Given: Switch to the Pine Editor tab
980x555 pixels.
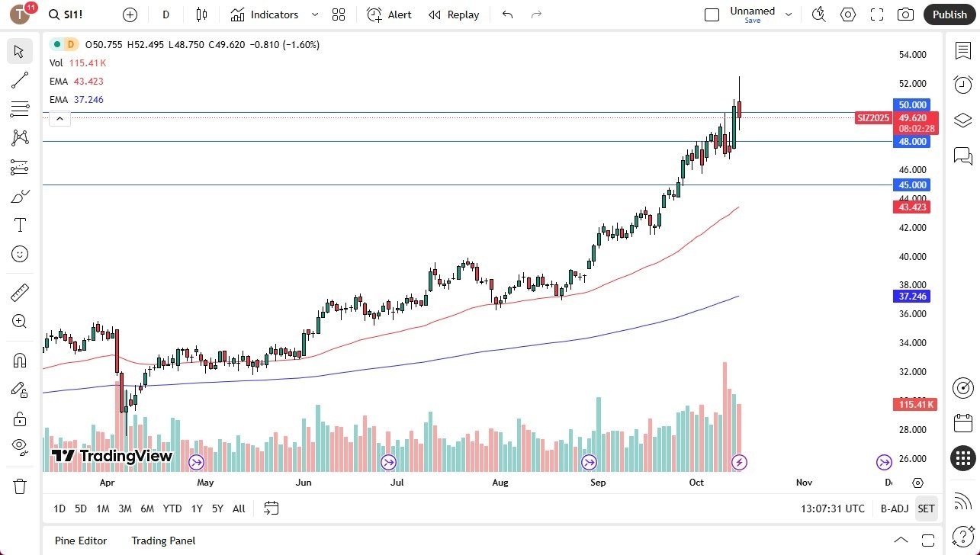Looking at the screenshot, I should point(80,541).
